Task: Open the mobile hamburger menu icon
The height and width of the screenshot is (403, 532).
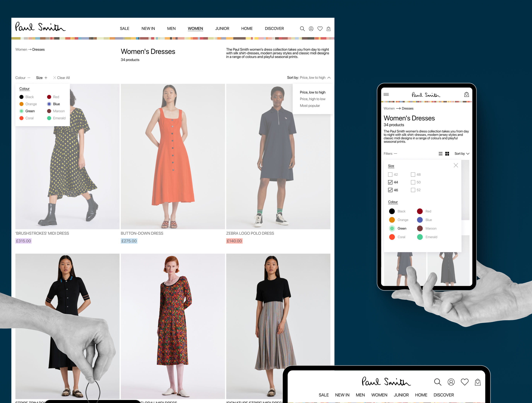Action: 386,95
